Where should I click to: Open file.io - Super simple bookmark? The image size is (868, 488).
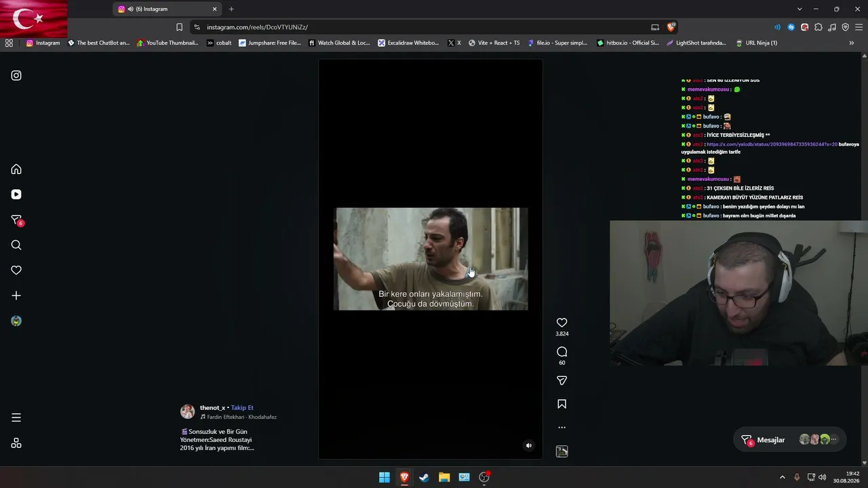point(557,43)
